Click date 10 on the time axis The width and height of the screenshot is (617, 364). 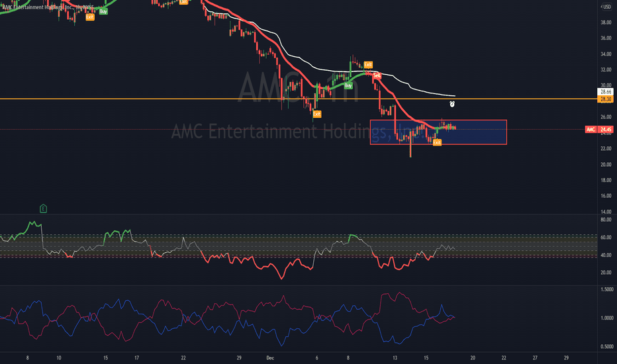59,357
